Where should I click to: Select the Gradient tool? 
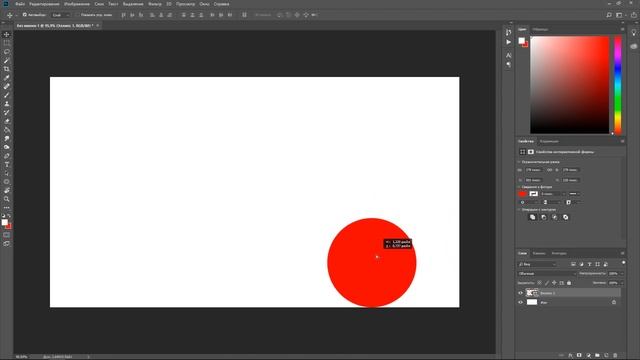pyautogui.click(x=7, y=130)
